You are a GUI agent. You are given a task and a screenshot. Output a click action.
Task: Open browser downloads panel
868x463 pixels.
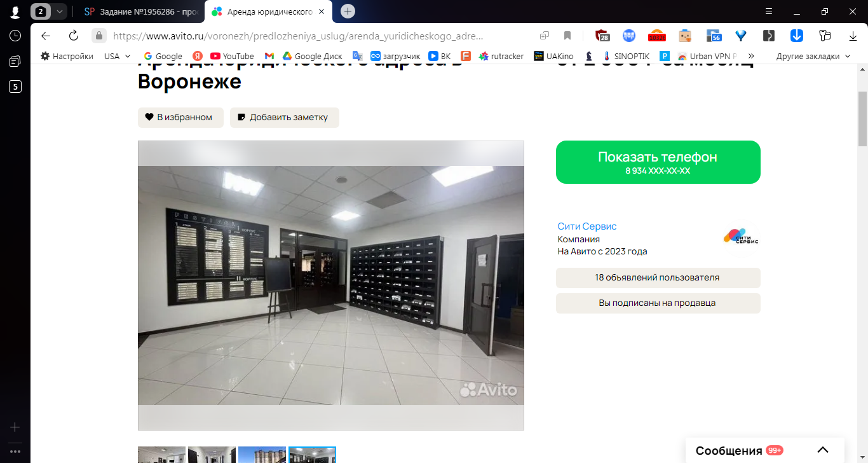[853, 36]
